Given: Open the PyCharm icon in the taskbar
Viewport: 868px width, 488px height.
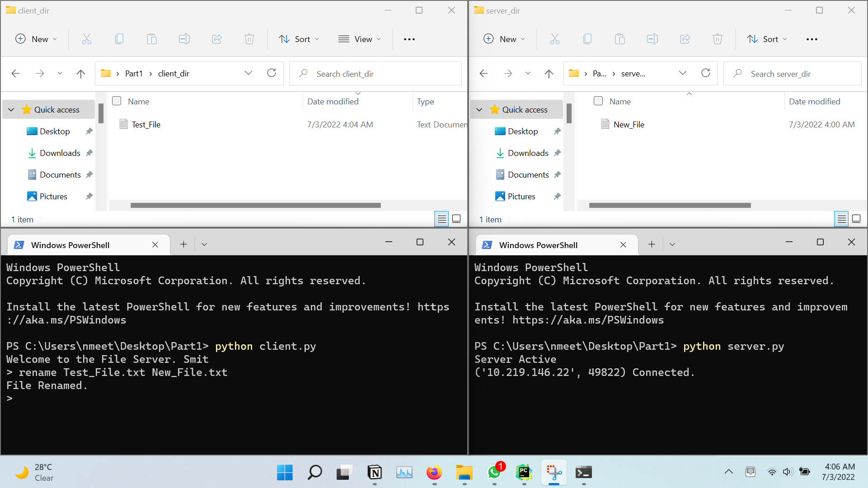Looking at the screenshot, I should coord(524,473).
